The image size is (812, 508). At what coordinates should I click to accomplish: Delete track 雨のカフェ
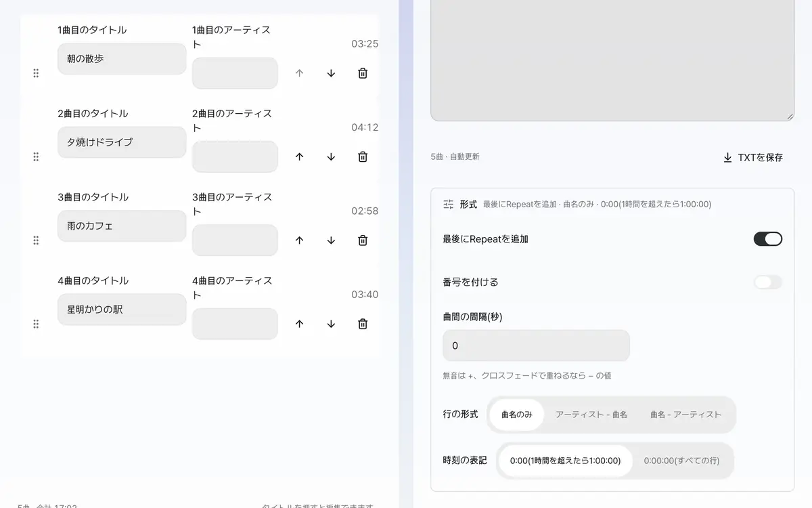[x=363, y=240]
